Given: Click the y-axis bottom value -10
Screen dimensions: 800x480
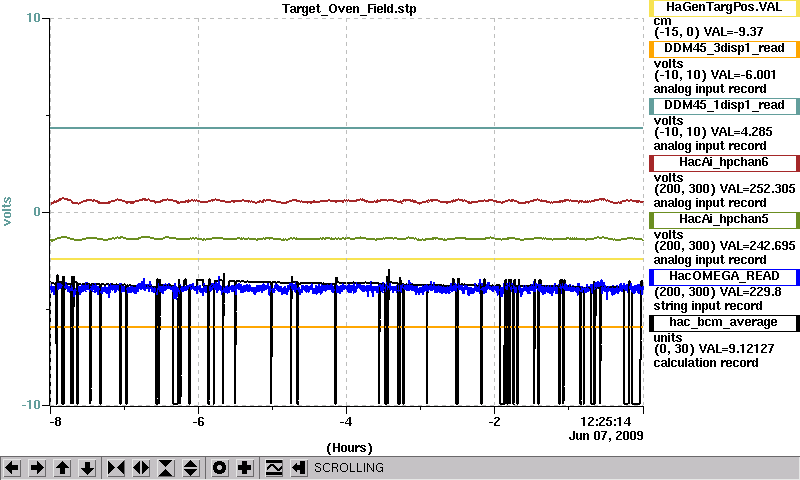Looking at the screenshot, I should coord(31,405).
